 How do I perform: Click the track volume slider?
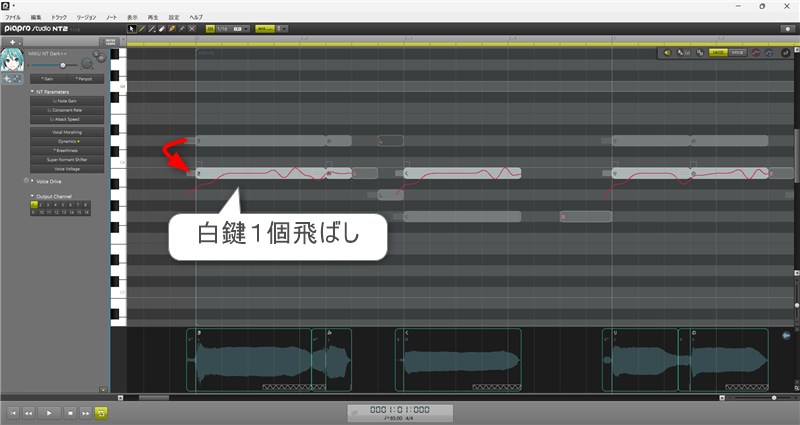(x=54, y=65)
